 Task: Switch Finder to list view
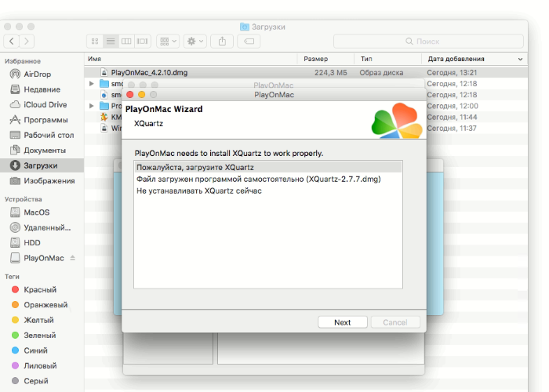111,42
